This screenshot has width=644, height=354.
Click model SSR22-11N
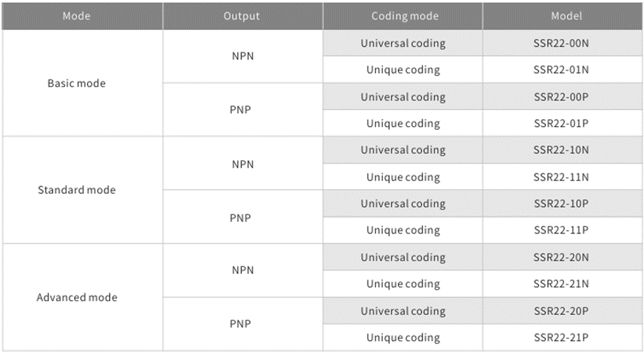click(561, 177)
